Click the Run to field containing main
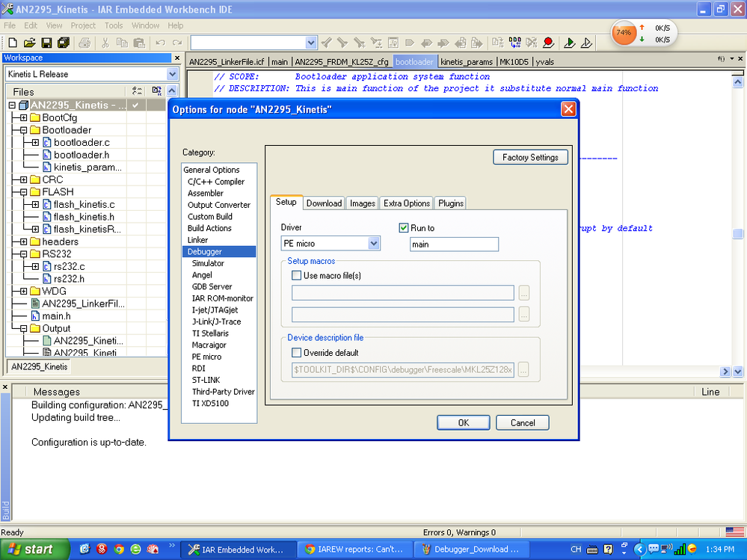Screen dimensions: 747x560 (x=453, y=244)
